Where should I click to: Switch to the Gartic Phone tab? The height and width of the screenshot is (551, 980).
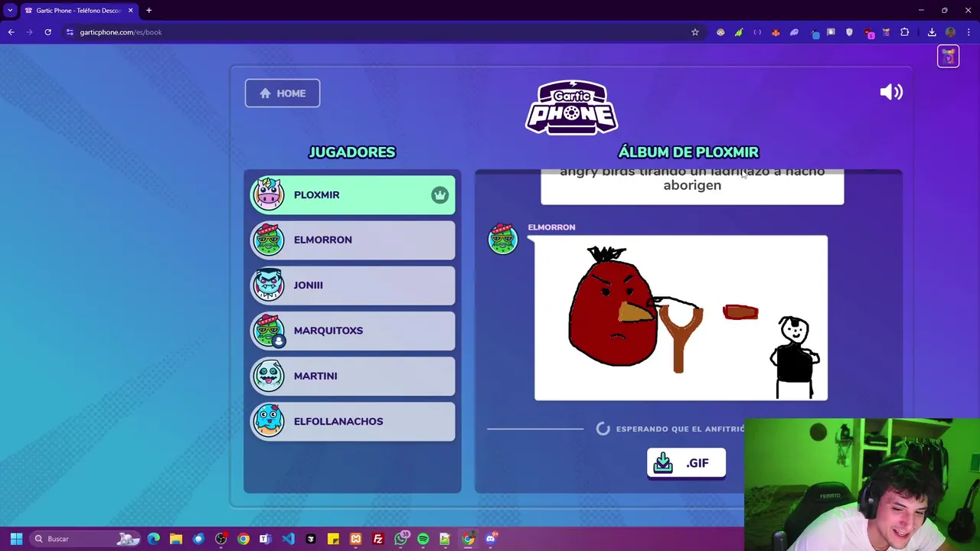(x=78, y=11)
